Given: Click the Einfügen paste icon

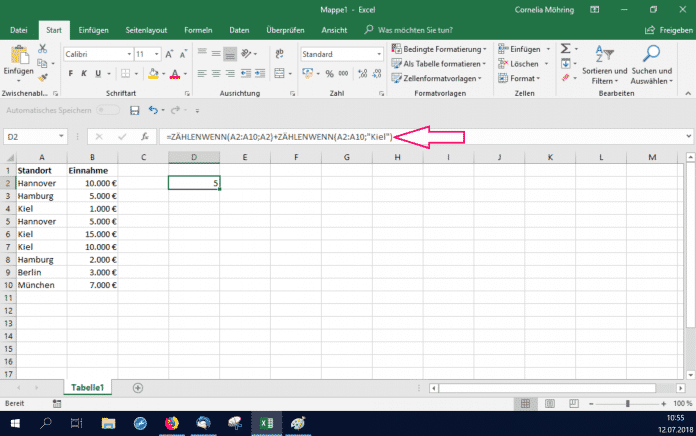Looking at the screenshot, I should point(18,55).
